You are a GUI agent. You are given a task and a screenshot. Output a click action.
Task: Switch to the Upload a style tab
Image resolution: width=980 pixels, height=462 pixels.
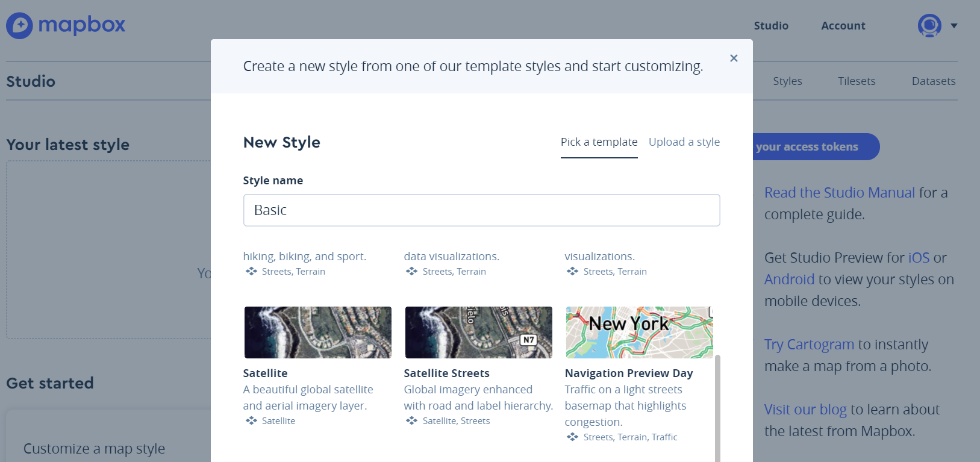684,142
